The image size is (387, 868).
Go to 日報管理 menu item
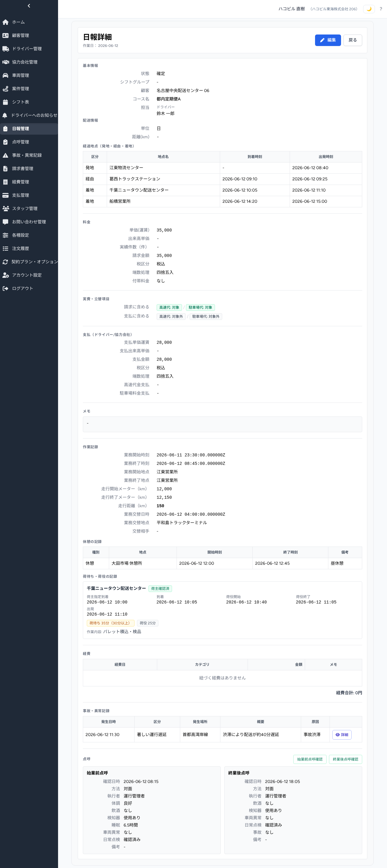pyautogui.click(x=29, y=129)
